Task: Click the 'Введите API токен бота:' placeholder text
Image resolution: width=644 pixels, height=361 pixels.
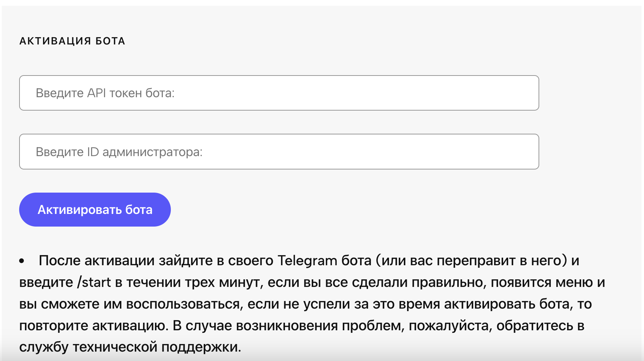Action: pos(105,93)
